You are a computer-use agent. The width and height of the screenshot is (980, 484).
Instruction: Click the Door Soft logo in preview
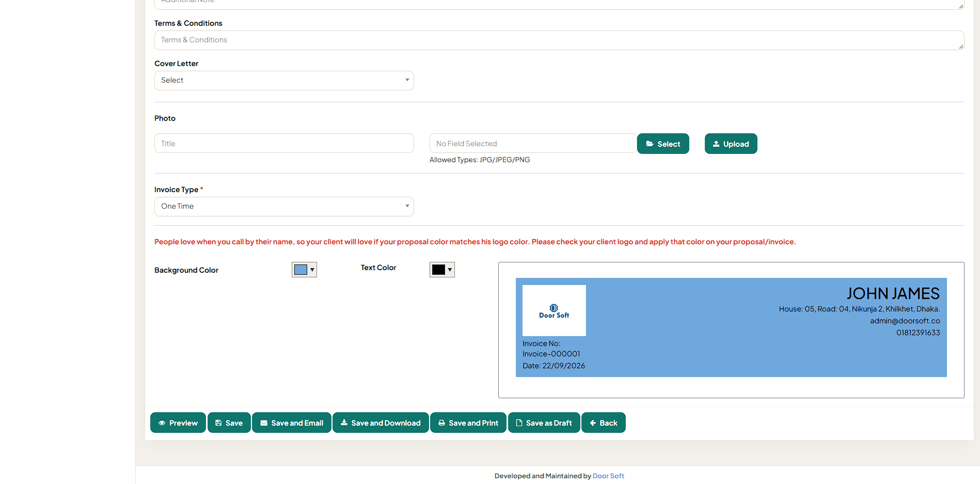554,310
